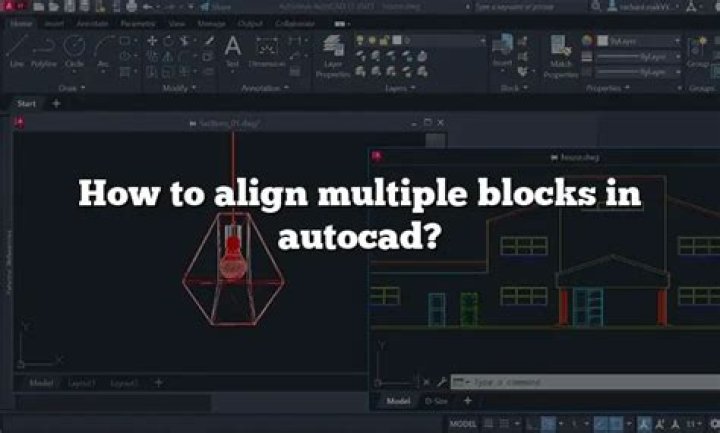The image size is (720, 433).
Task: Click the Share button in title bar
Action: (217, 6)
